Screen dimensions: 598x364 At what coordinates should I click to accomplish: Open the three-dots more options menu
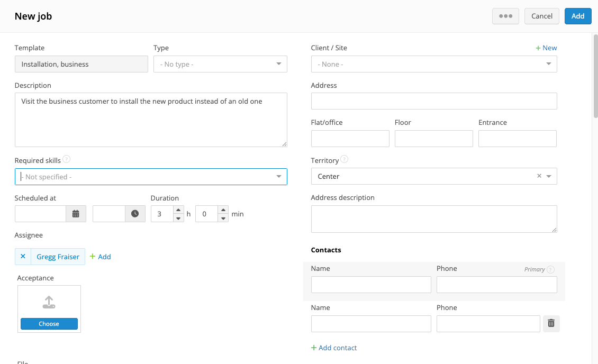click(505, 16)
